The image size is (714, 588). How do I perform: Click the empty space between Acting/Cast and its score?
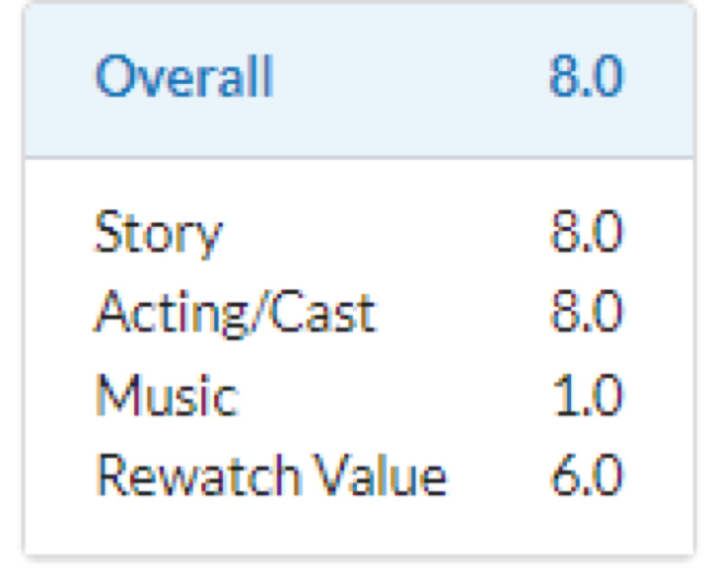click(464, 314)
